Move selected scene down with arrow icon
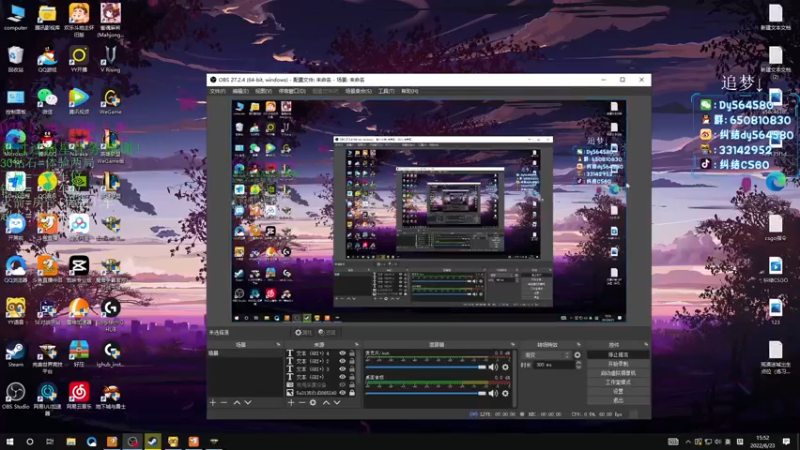The width and height of the screenshot is (800, 450). 249,402
